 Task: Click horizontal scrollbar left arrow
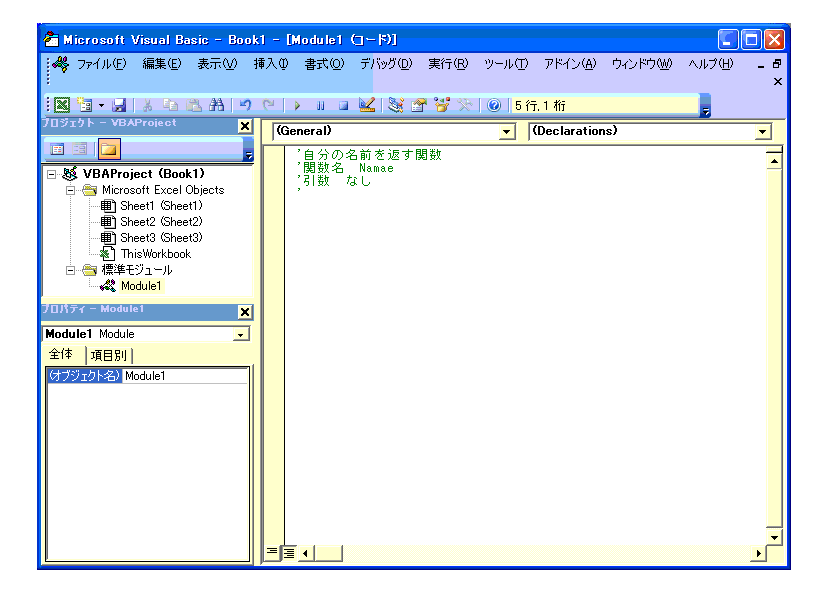point(306,553)
